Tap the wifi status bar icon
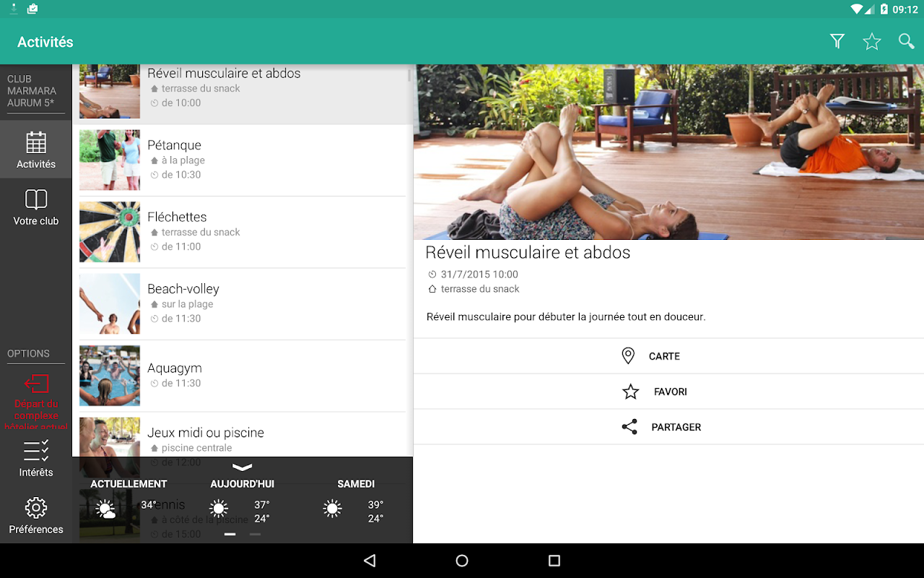This screenshot has height=578, width=924. (x=857, y=9)
